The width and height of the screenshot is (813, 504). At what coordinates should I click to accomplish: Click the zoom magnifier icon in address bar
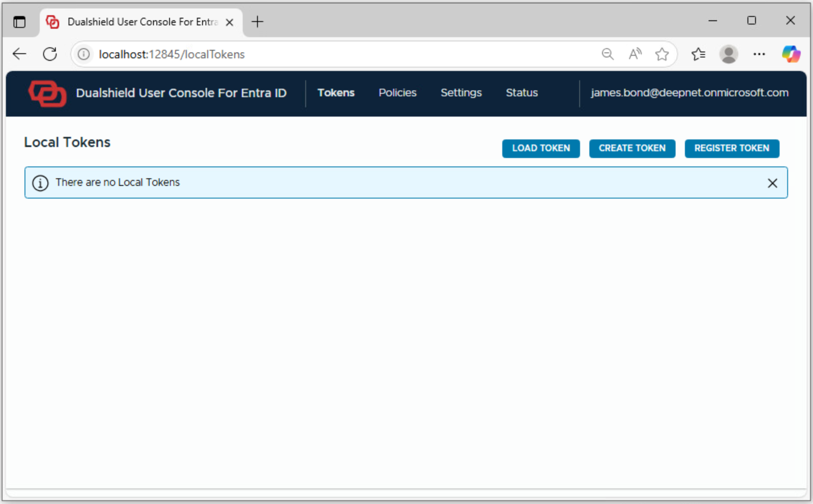pos(608,54)
